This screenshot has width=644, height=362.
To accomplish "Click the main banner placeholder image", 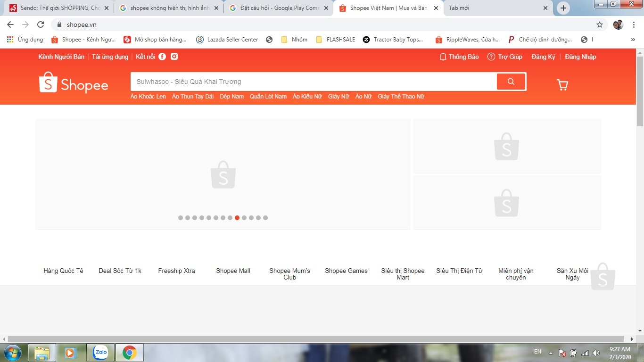I will point(223,174).
